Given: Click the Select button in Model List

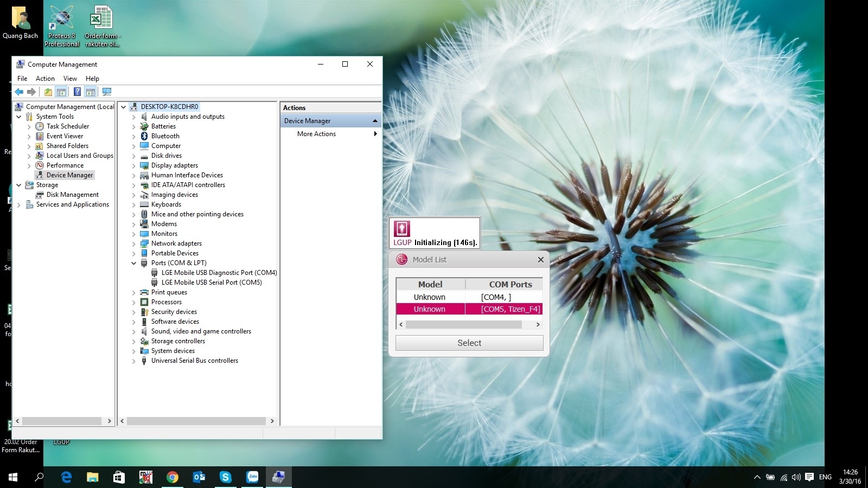Looking at the screenshot, I should 469,343.
